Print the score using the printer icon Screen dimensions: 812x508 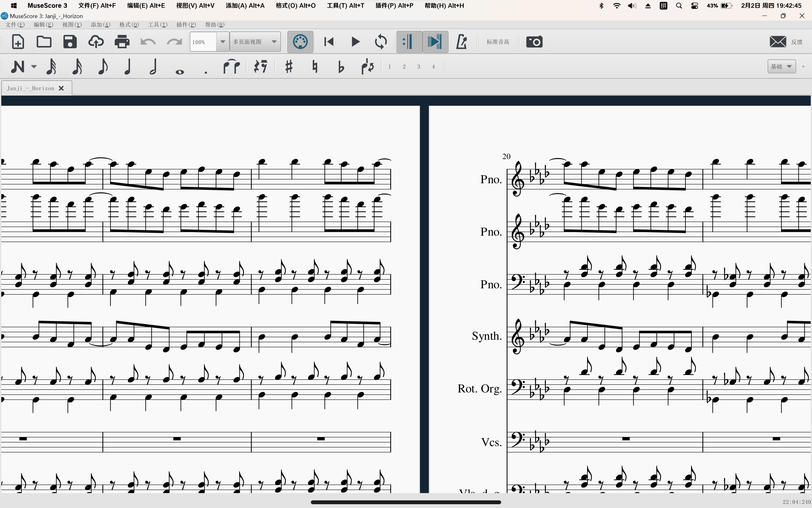tap(122, 42)
